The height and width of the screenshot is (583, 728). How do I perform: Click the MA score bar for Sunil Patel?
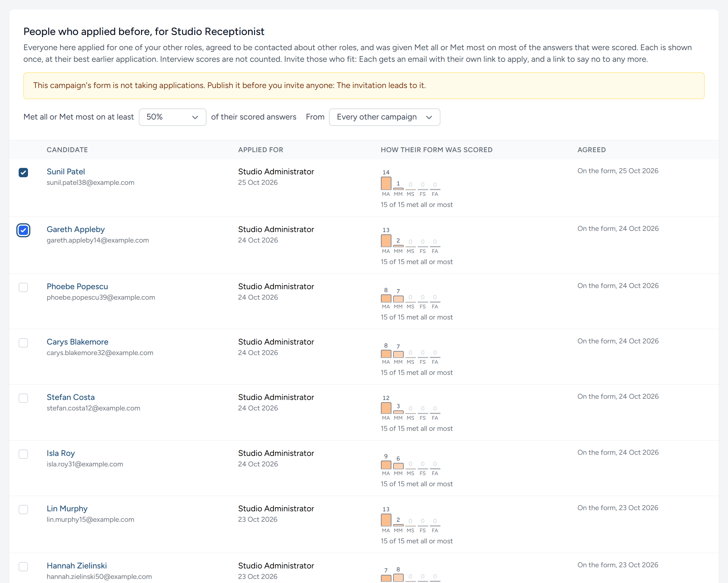pyautogui.click(x=386, y=183)
